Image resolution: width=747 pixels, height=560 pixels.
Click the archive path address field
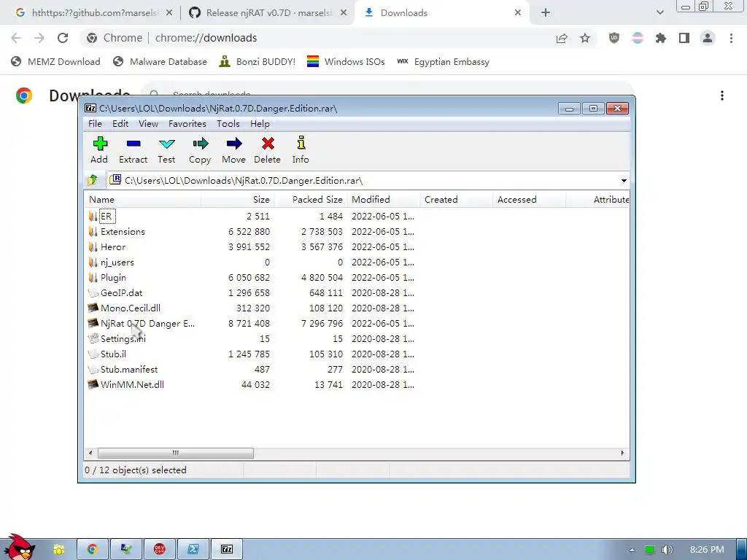(x=362, y=181)
